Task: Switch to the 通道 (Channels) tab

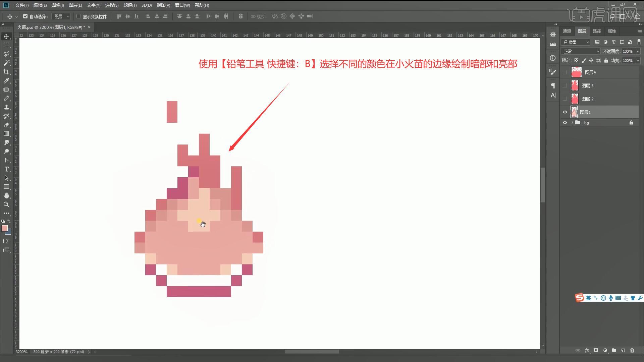Action: 567,31
